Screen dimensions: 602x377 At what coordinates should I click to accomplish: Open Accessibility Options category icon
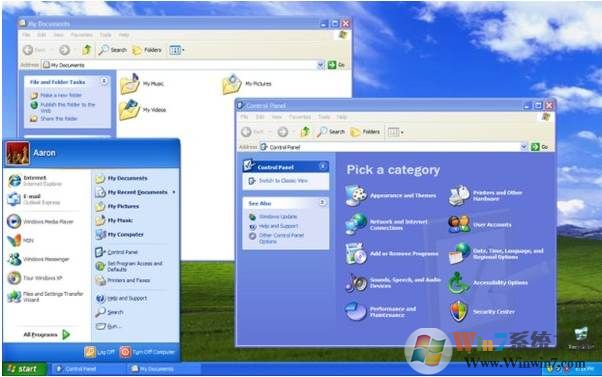point(459,283)
